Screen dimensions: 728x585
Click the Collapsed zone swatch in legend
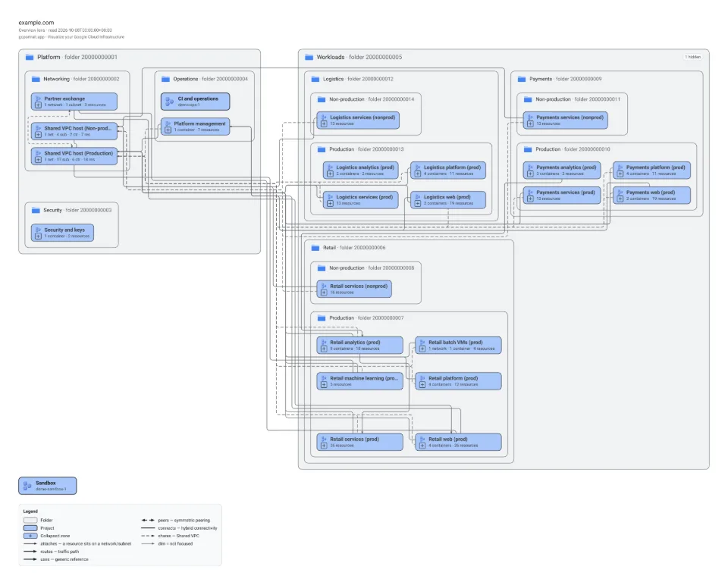click(30, 536)
